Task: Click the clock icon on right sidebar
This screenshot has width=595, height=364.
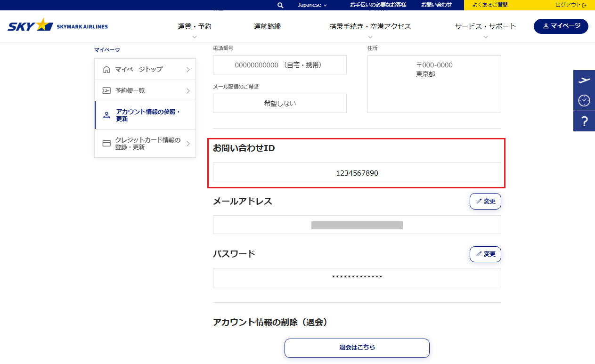Action: coord(584,100)
